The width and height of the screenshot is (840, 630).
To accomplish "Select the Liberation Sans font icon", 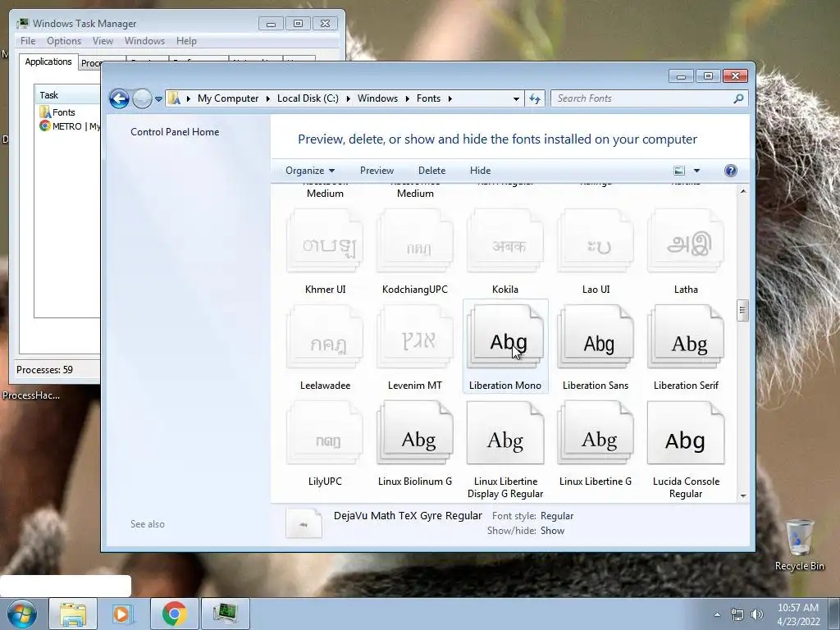I will pos(596,337).
